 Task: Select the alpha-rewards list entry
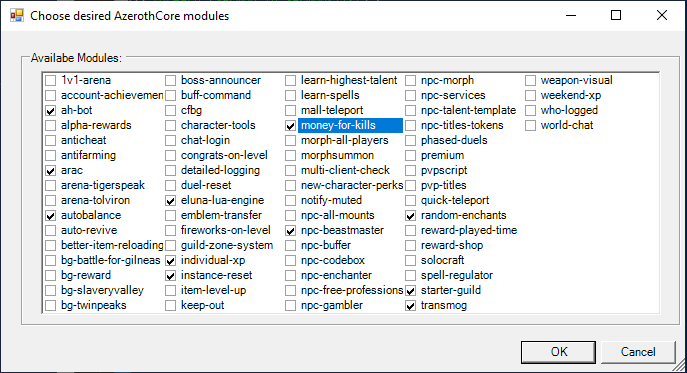pyautogui.click(x=96, y=125)
